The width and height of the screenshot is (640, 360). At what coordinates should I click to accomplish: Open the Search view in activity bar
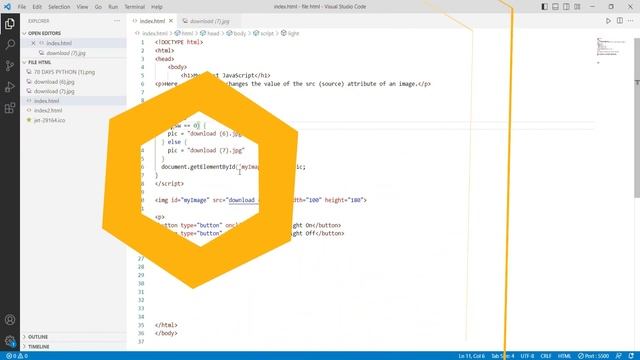10,44
